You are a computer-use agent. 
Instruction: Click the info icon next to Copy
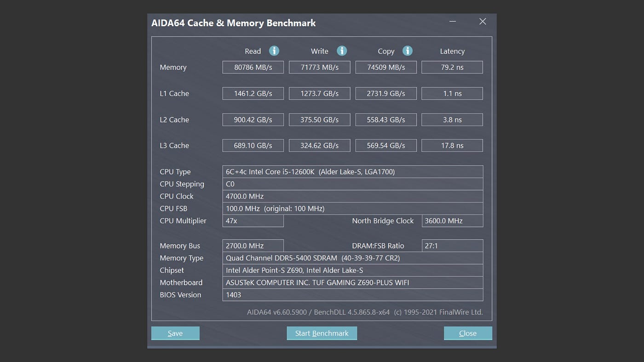pos(408,51)
